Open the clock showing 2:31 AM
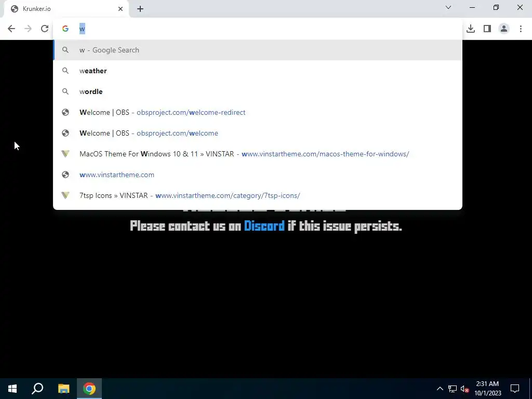 point(487,389)
